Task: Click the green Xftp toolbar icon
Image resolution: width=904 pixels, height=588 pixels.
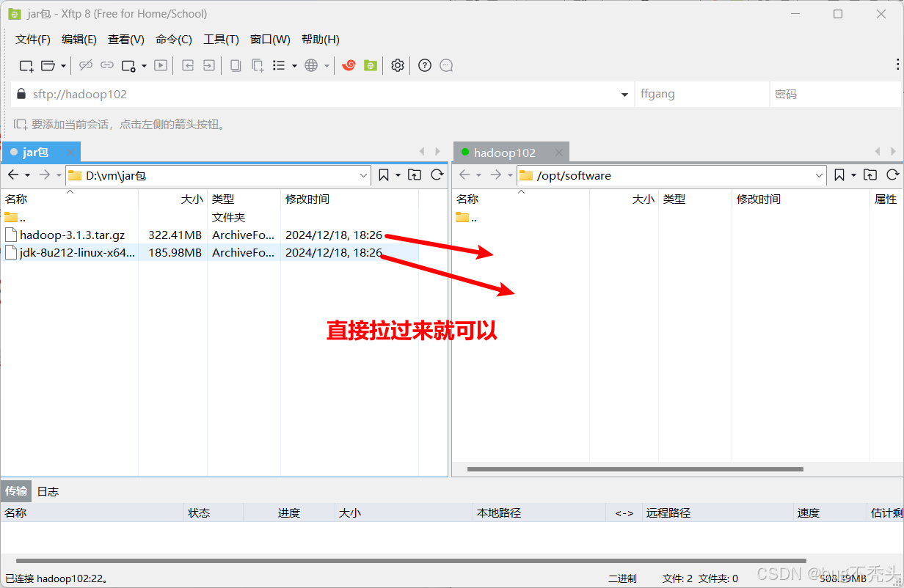Action: (371, 65)
